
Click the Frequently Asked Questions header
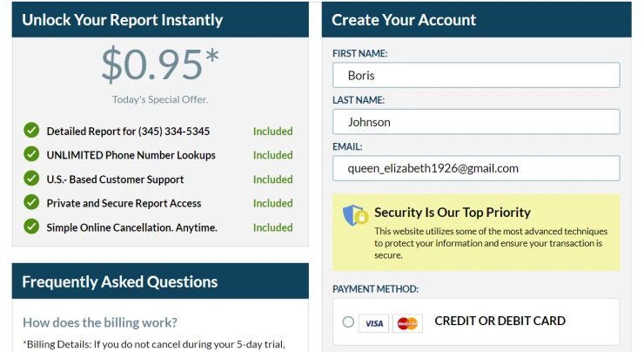(160, 281)
